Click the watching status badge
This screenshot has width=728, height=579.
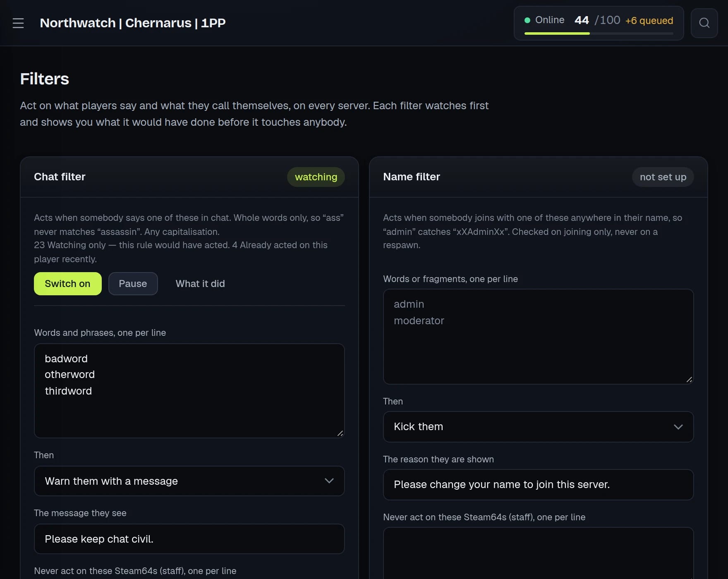(316, 177)
